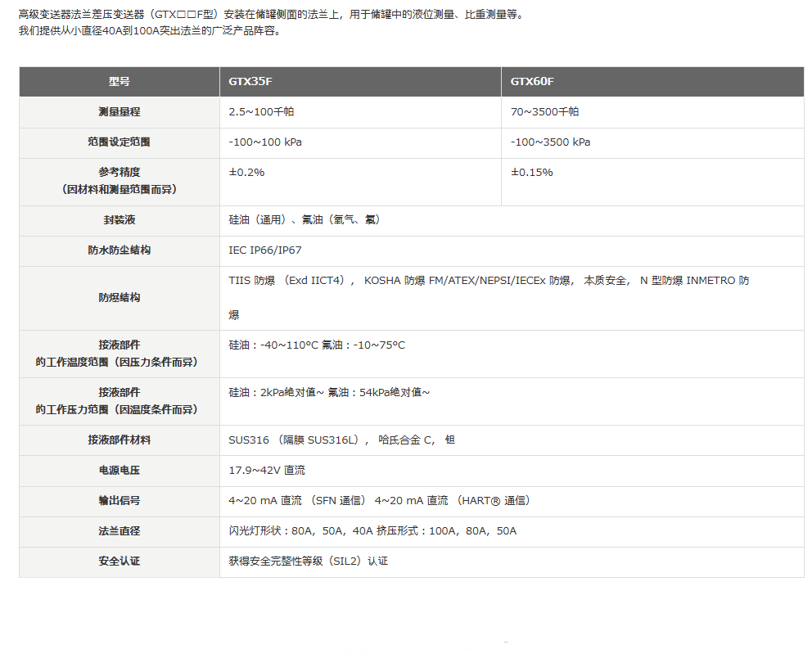Select the IEC IP66/IP67 value
Image resolution: width=812 pixels, height=663 pixels.
click(x=265, y=250)
